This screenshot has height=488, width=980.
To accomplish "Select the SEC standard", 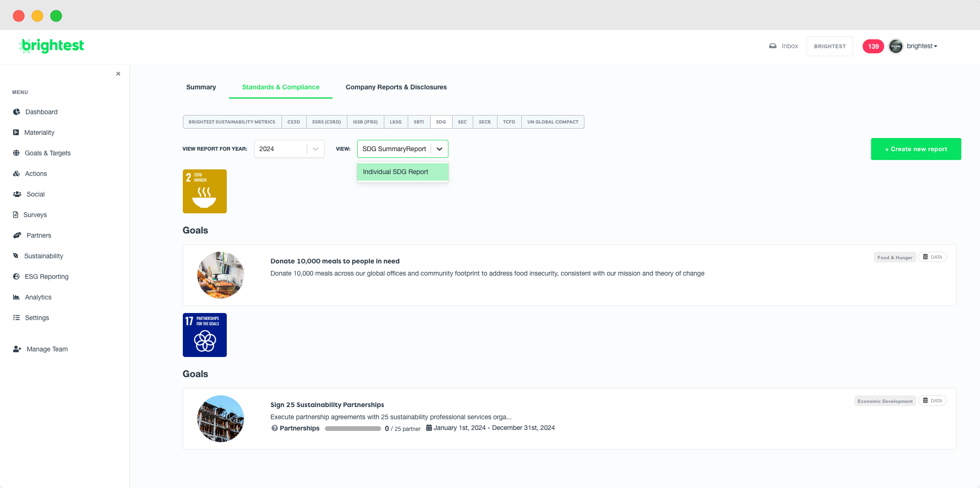I will 462,122.
